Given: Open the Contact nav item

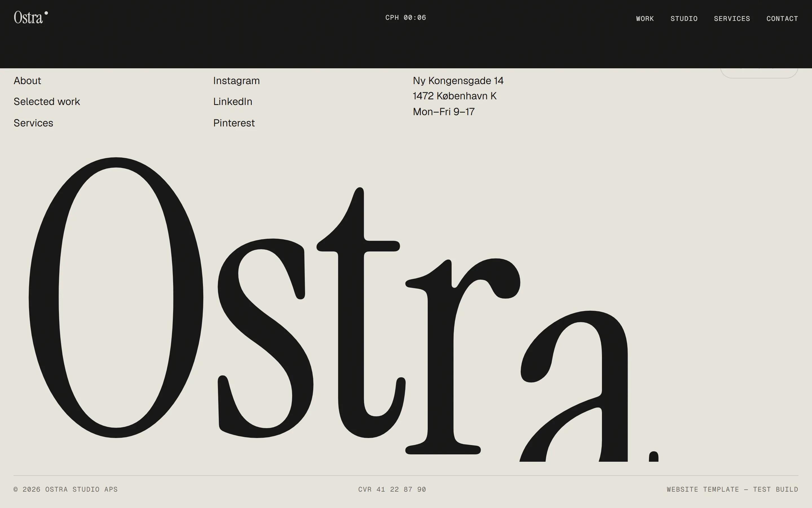Looking at the screenshot, I should pyautogui.click(x=782, y=18).
